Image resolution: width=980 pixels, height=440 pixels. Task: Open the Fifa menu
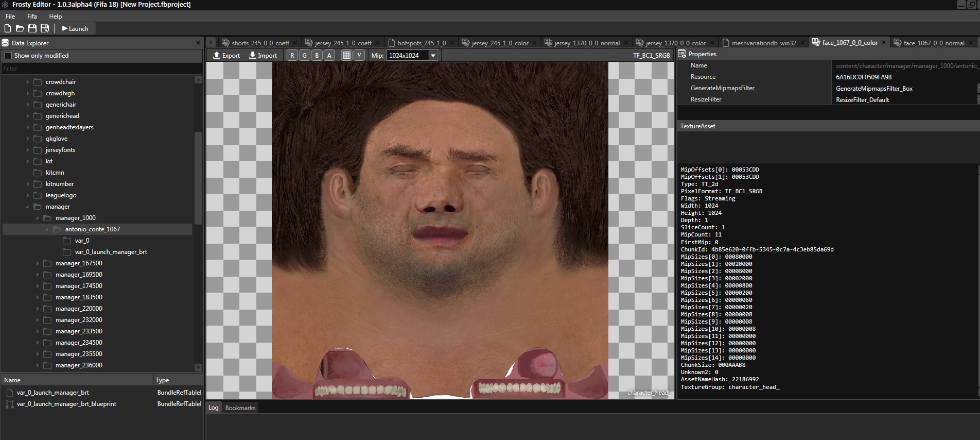(x=32, y=16)
